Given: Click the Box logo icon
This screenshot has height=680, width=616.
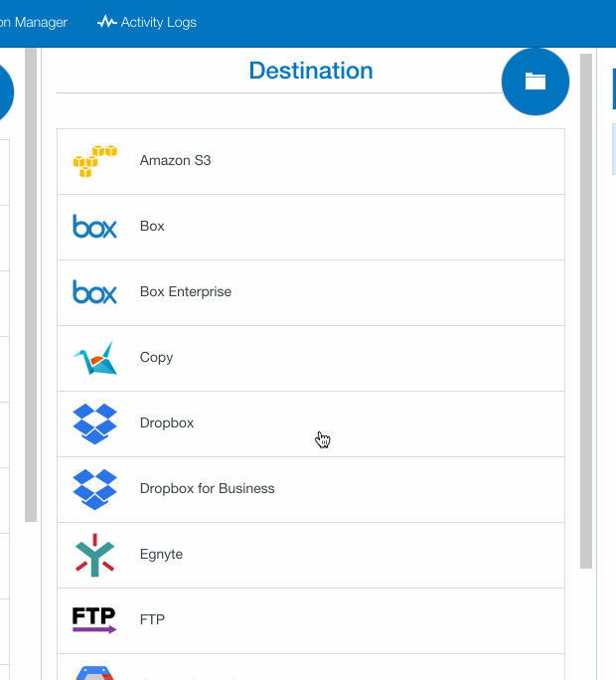Looking at the screenshot, I should [94, 227].
